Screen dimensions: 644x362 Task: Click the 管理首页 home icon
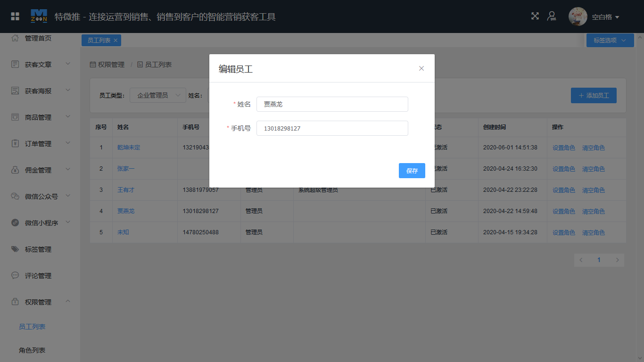[x=15, y=38]
